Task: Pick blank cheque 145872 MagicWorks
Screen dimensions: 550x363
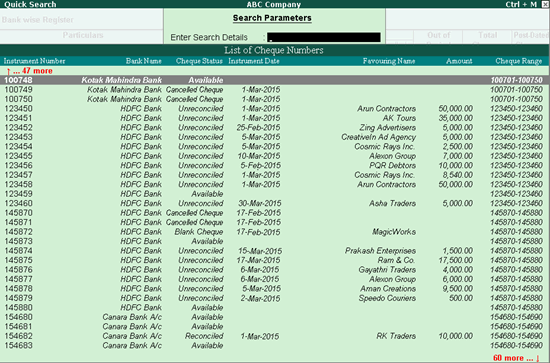Action: click(274, 231)
